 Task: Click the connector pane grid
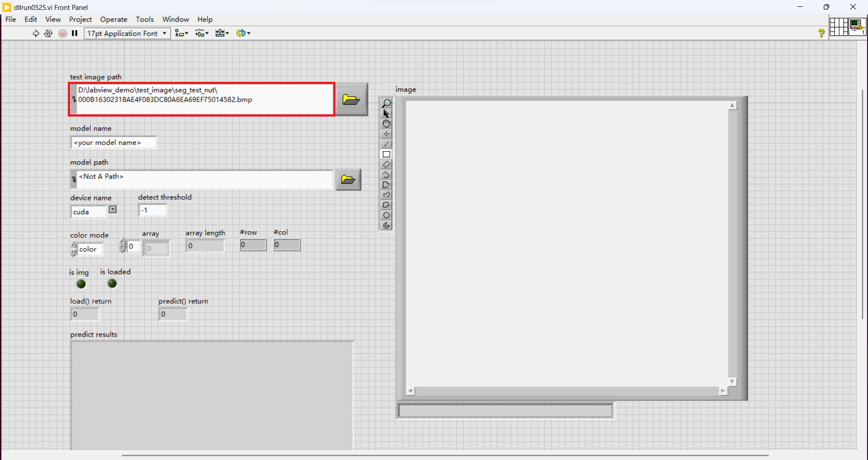pos(839,27)
